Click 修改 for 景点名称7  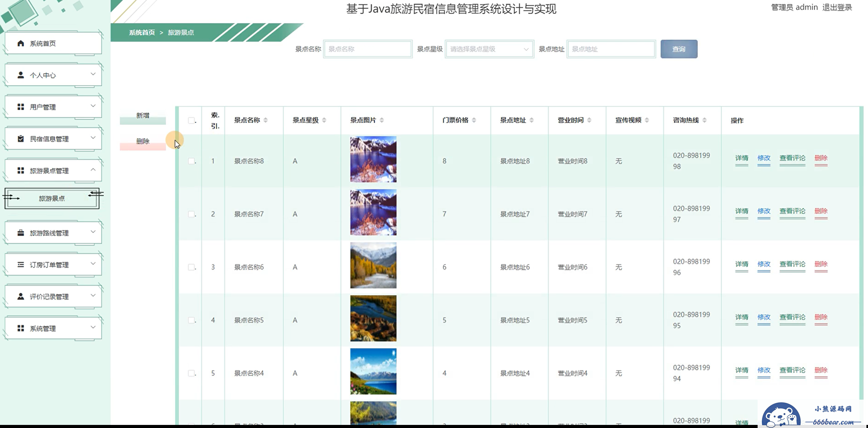[x=764, y=211]
